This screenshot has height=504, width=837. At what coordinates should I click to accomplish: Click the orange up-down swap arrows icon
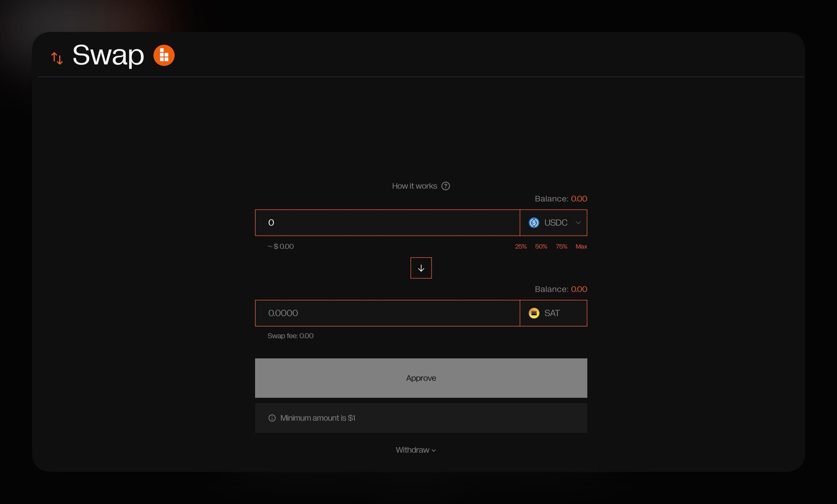[x=57, y=58]
